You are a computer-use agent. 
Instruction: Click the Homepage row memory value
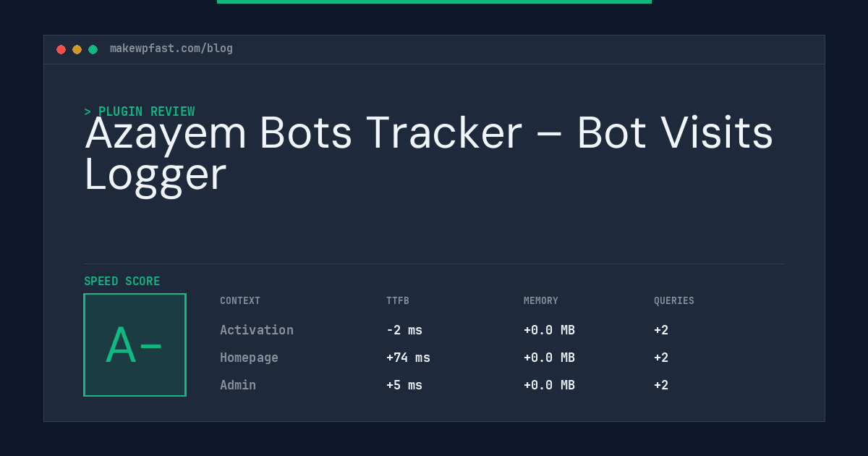pos(549,358)
